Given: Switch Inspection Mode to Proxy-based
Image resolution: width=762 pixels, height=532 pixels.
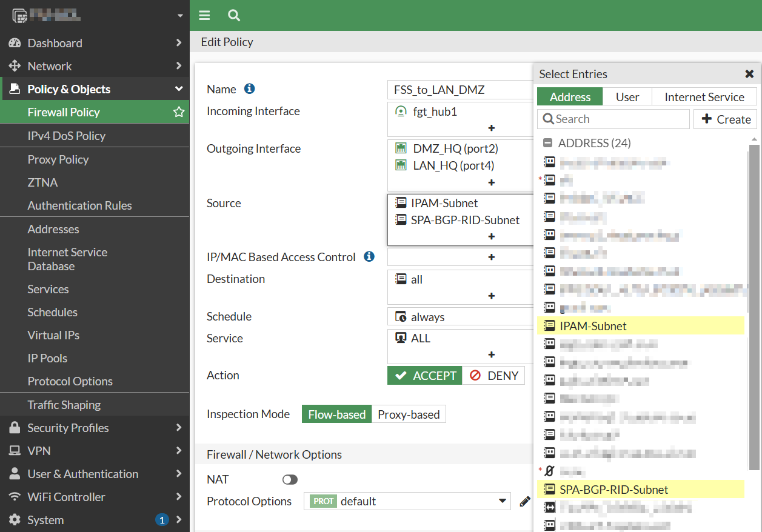Looking at the screenshot, I should pos(409,414).
